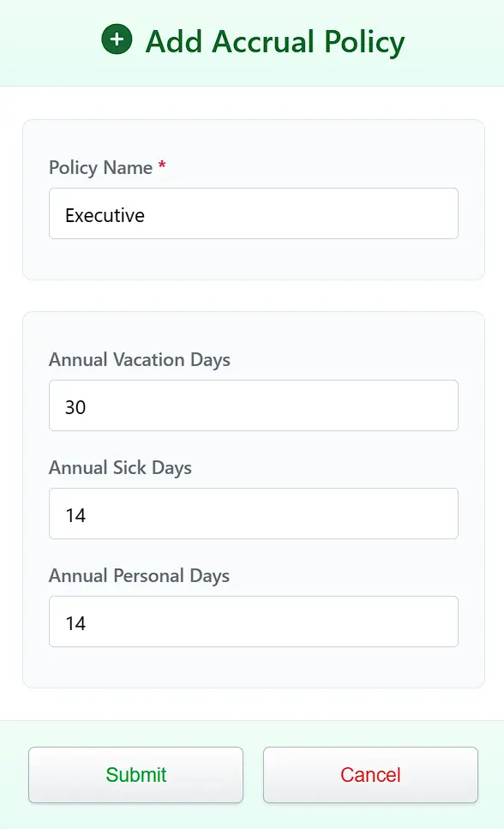Screen dimensions: 504x829
Task: Click the plus symbol beside the title
Action: (116, 39)
